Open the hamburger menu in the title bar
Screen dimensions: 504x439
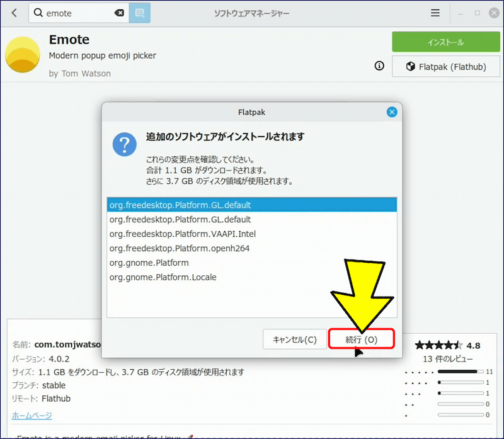[435, 13]
